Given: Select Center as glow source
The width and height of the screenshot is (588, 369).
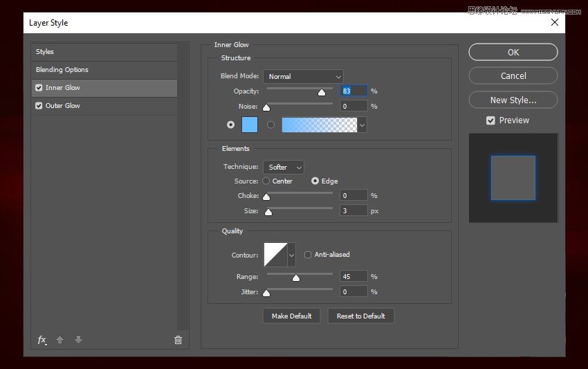Looking at the screenshot, I should pos(266,181).
